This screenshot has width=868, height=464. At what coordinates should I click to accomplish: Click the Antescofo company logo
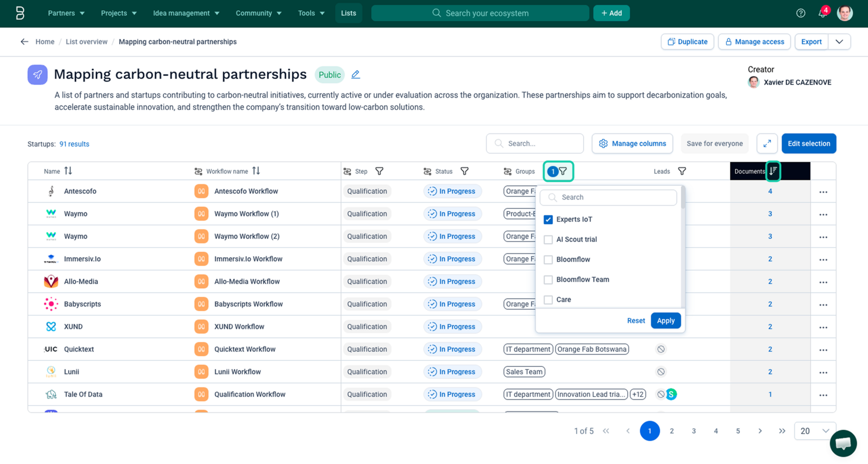point(51,191)
